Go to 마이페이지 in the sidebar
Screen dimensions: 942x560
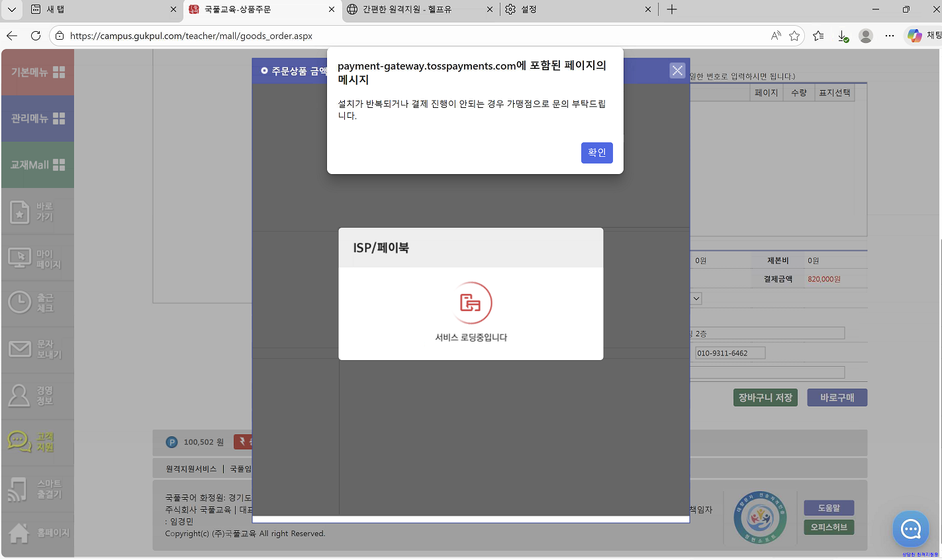[x=38, y=258]
